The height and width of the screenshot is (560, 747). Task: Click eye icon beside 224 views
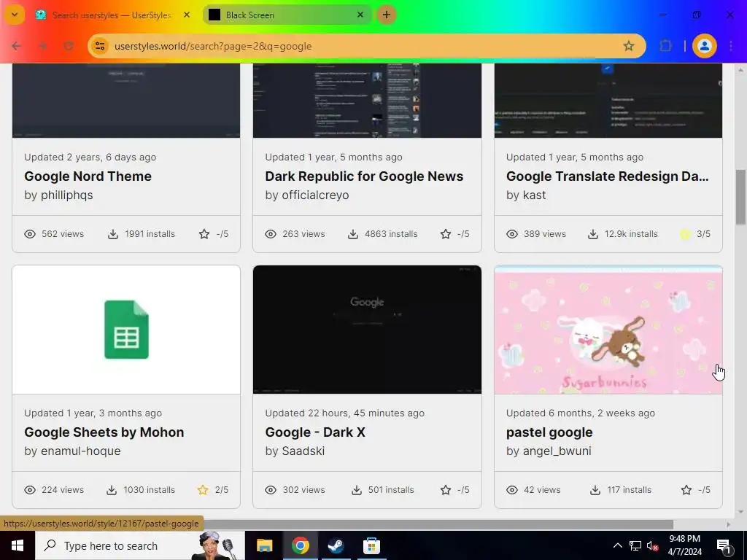(30, 490)
